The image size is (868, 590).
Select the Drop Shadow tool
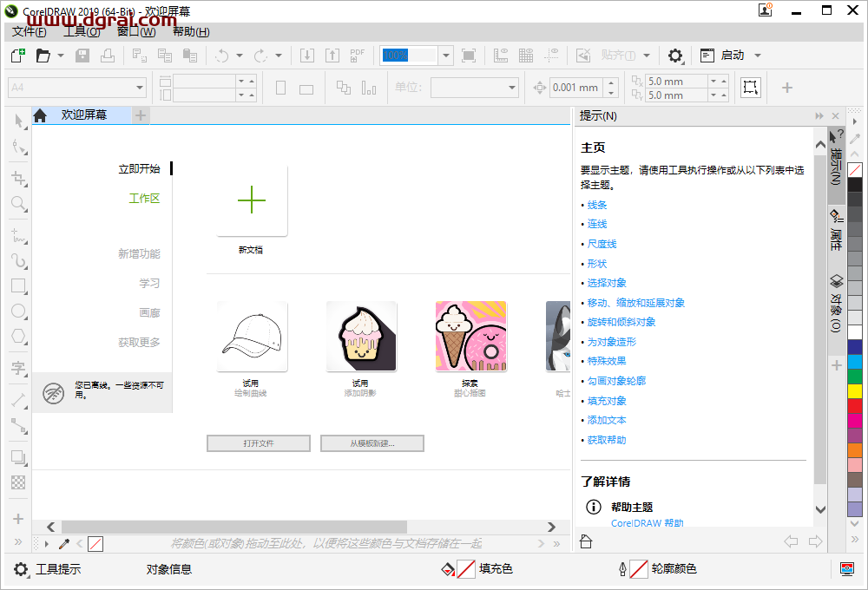click(19, 458)
